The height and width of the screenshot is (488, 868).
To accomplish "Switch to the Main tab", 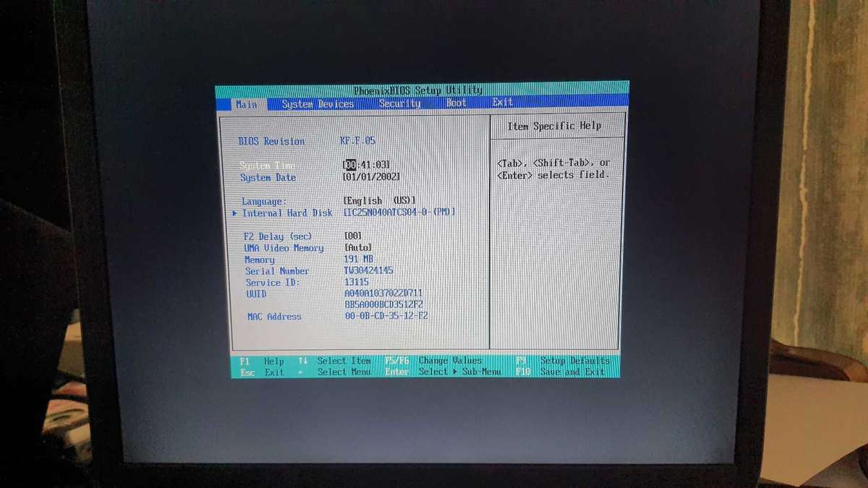I will pos(245,104).
